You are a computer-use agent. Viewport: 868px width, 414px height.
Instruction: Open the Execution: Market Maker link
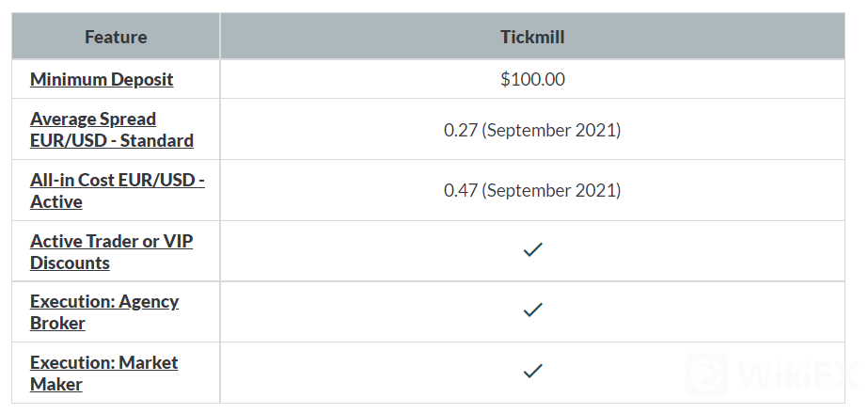click(x=103, y=374)
